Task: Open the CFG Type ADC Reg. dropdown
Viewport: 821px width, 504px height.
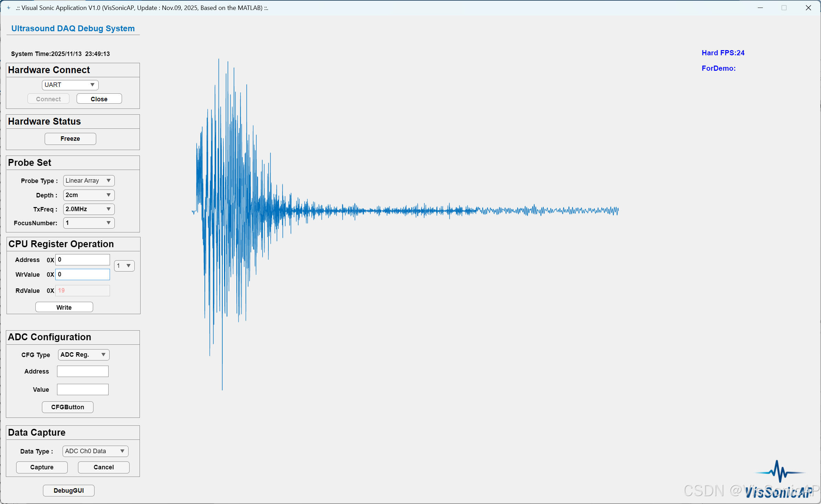Action: pos(84,355)
